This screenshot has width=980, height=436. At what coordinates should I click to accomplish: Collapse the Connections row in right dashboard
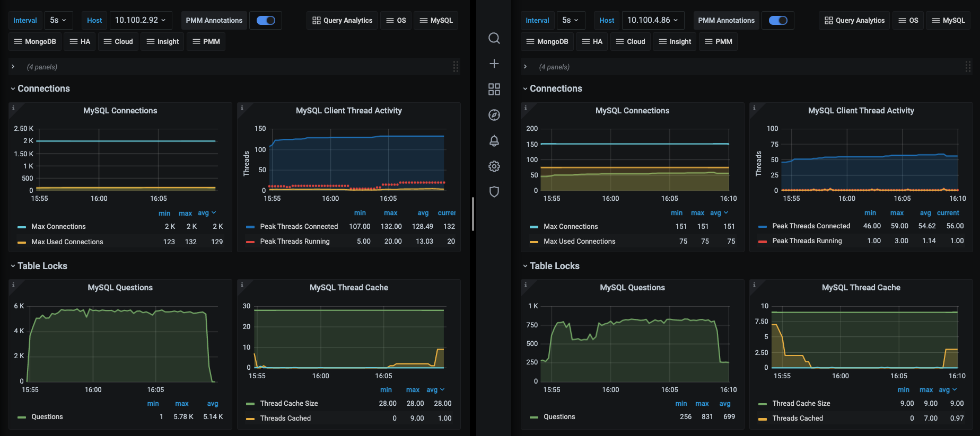pyautogui.click(x=556, y=88)
